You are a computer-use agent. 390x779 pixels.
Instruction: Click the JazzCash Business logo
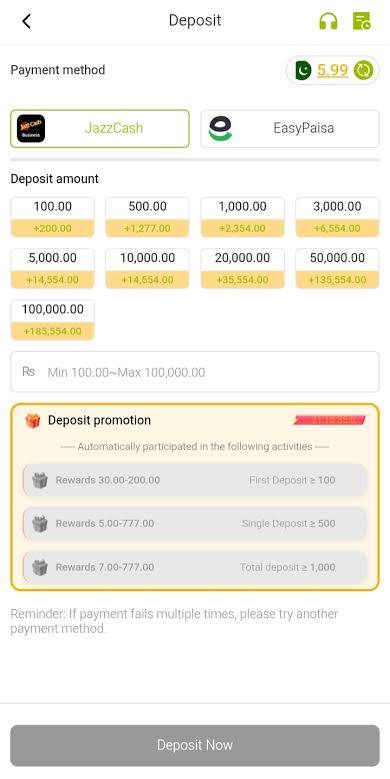[x=31, y=129]
